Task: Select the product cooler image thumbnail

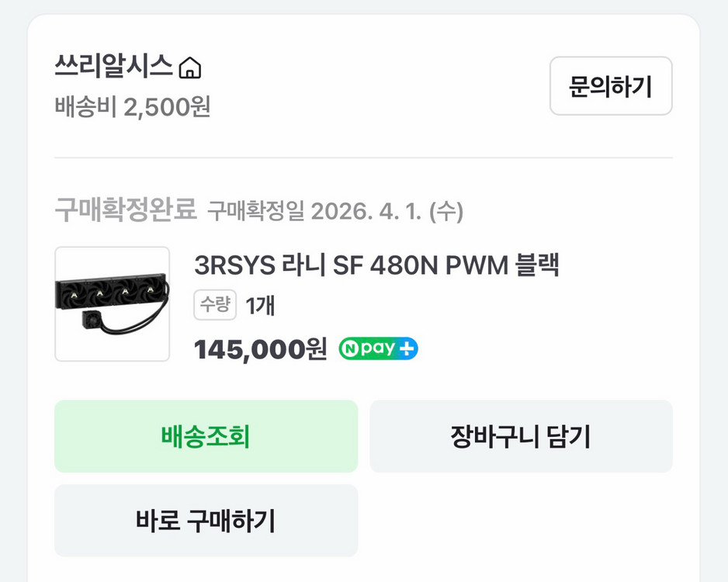Action: [x=111, y=303]
